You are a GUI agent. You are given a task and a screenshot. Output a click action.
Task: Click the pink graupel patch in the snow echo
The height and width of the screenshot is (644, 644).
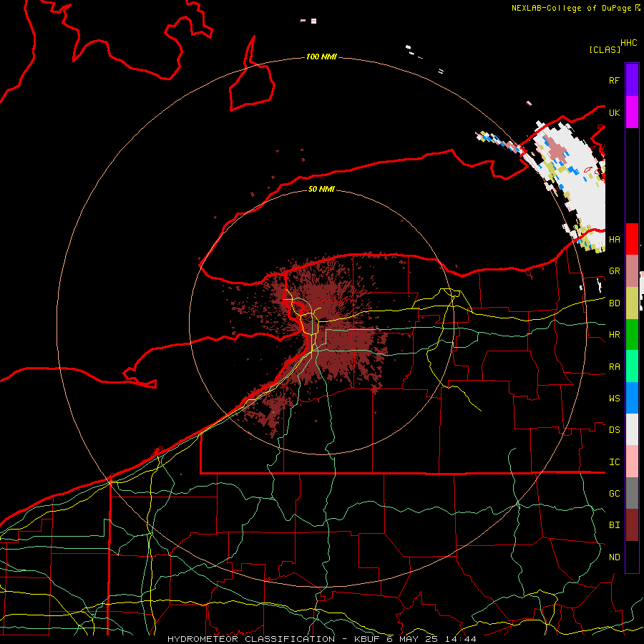coord(557,150)
